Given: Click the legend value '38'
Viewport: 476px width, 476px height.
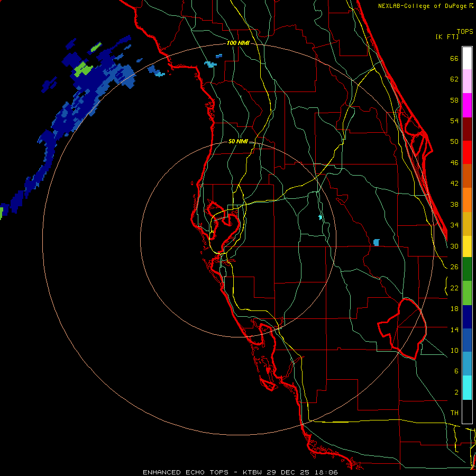Looking at the screenshot, I should (x=454, y=204).
